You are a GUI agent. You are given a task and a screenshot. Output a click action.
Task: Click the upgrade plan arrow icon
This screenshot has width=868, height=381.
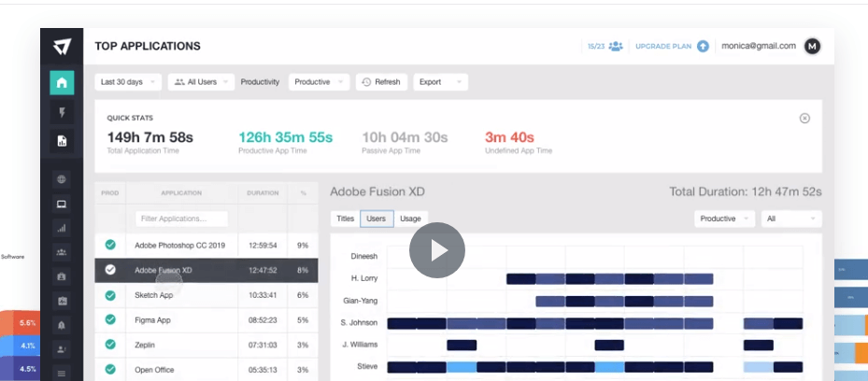[x=703, y=47]
